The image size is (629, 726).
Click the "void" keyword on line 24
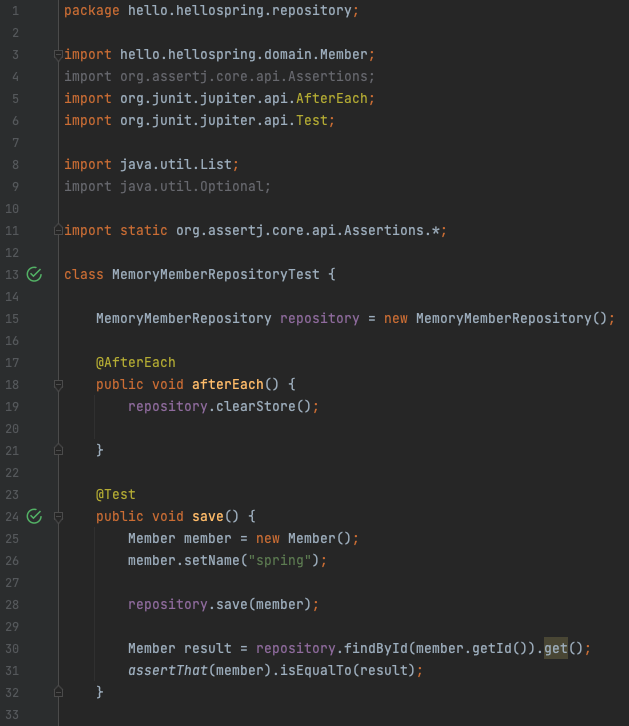tap(168, 516)
